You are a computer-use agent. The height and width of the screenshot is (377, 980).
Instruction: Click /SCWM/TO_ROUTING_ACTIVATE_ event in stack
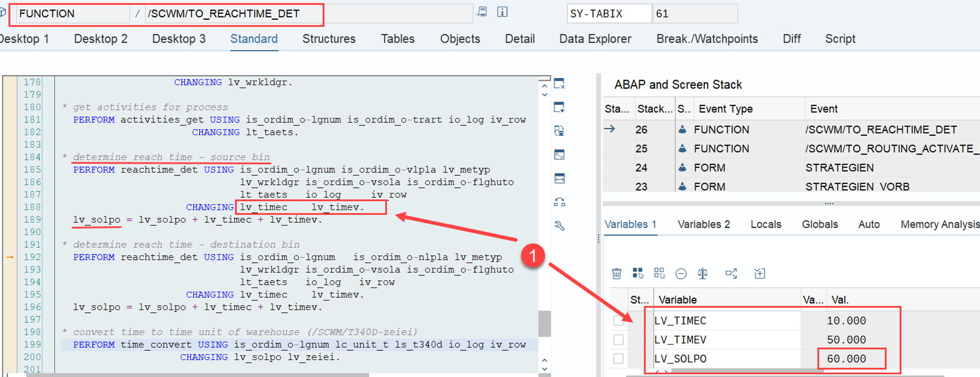[893, 148]
